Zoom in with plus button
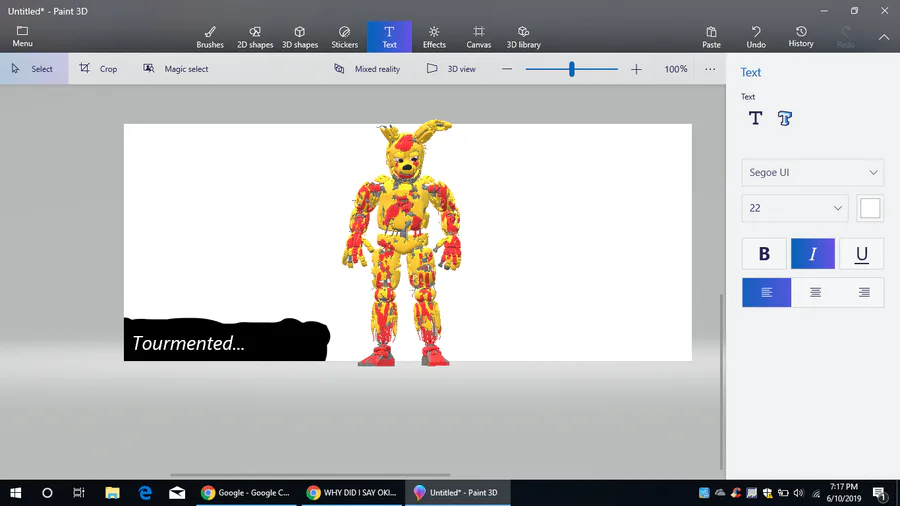900x506 pixels. (x=636, y=69)
